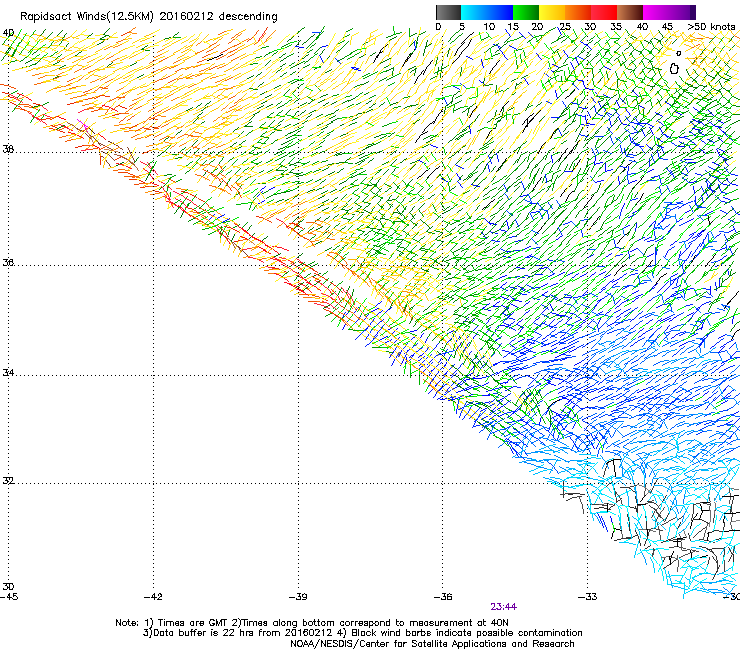Screen dimensions: 740x650
Task: Click the 'Rapidsact Winds(12.5KM) 20160212 descending' title
Action: 149,17
